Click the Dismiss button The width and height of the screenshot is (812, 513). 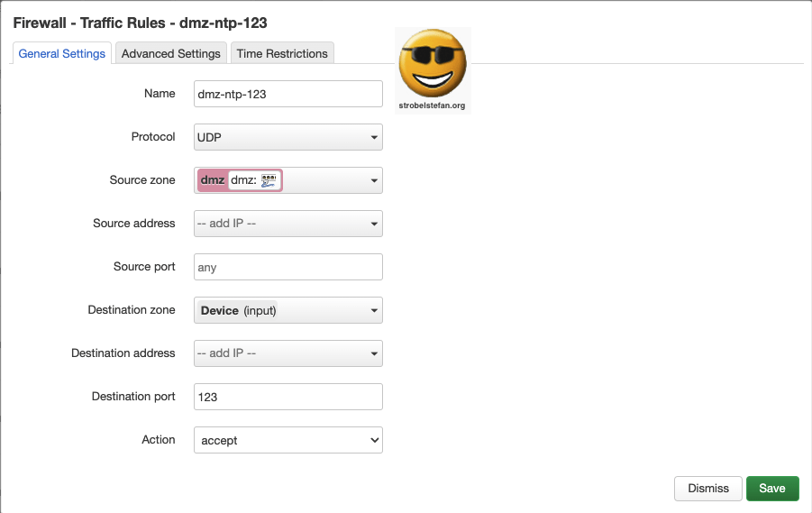[x=708, y=488]
